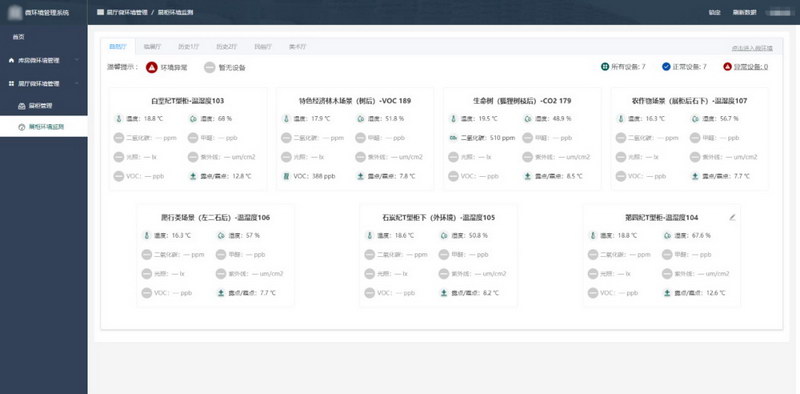
Task: Click the red 环境异常 warning icon
Action: (152, 67)
